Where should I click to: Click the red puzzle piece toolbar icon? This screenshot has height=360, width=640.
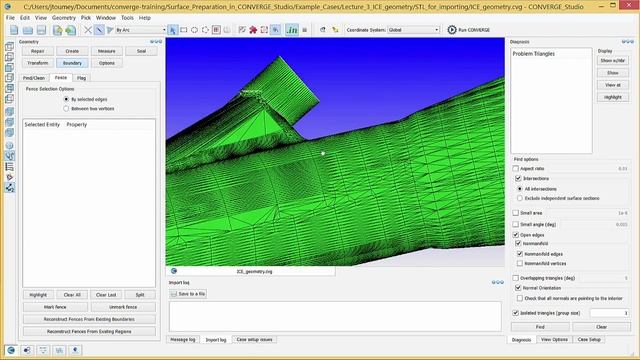click(253, 30)
